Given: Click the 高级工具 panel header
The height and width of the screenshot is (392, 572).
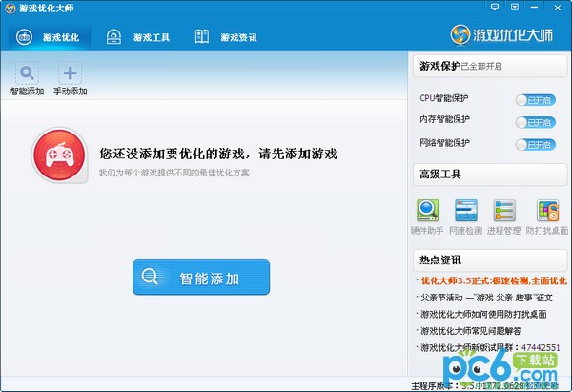Looking at the screenshot, I should (x=490, y=175).
